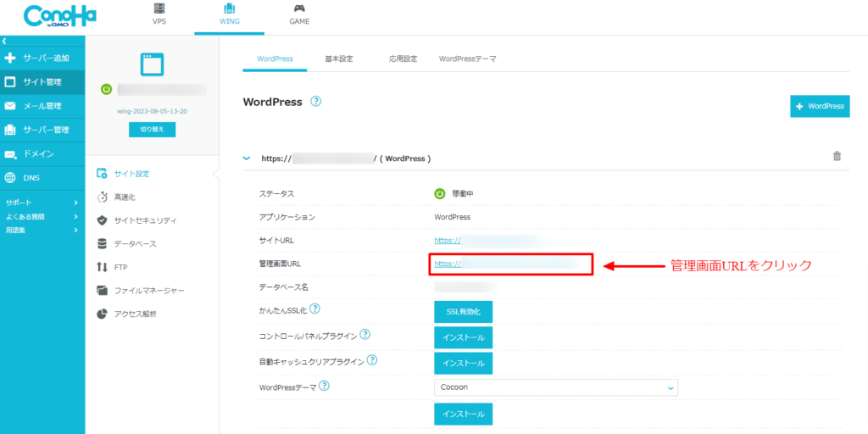Click the help icon beside the WordPress heading
Image resolution: width=868 pixels, height=434 pixels.
point(315,102)
